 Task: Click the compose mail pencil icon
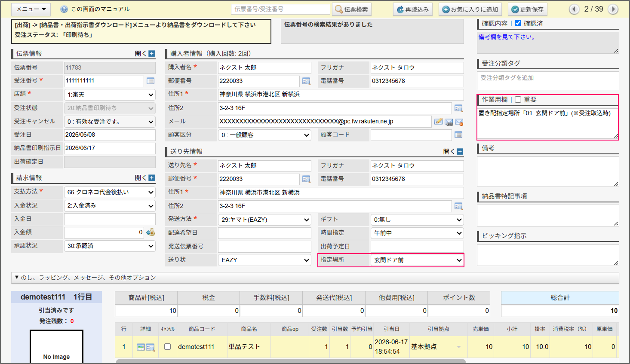(x=438, y=122)
